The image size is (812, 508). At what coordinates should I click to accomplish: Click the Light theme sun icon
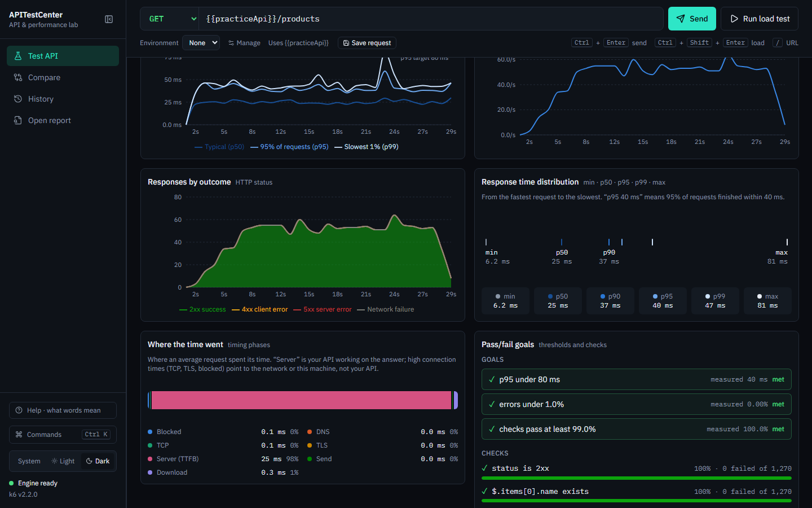pyautogui.click(x=55, y=461)
